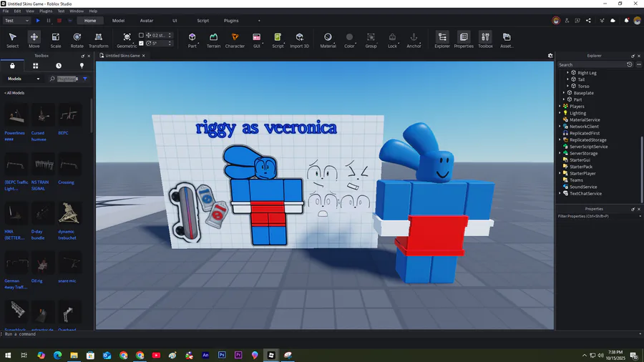Pick the Scale tool
Image resolution: width=644 pixels, height=362 pixels.
tap(55, 40)
